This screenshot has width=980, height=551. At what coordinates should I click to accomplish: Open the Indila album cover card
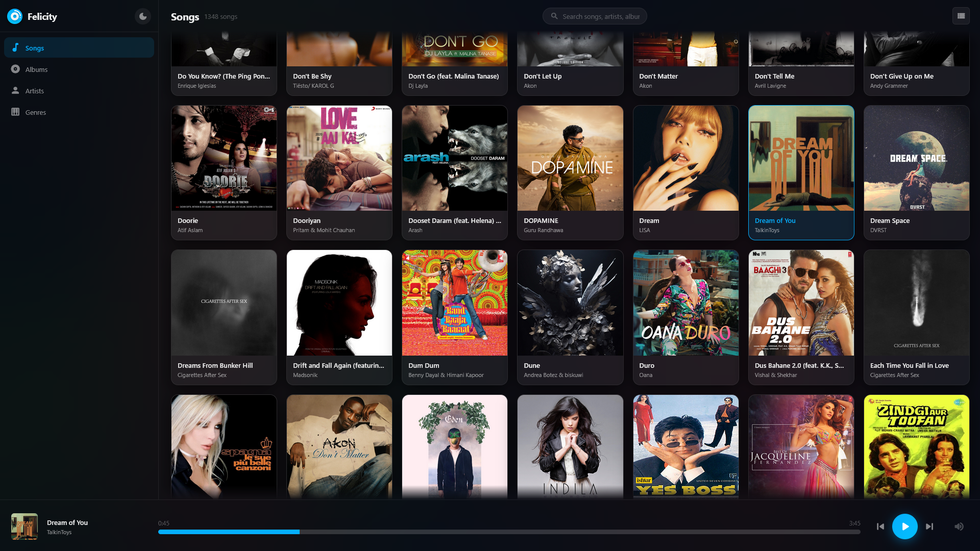(x=570, y=447)
